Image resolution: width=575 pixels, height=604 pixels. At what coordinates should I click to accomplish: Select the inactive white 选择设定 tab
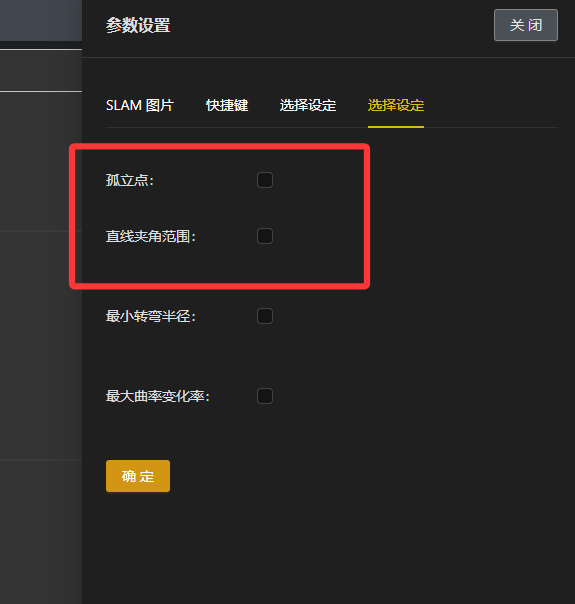[308, 105]
